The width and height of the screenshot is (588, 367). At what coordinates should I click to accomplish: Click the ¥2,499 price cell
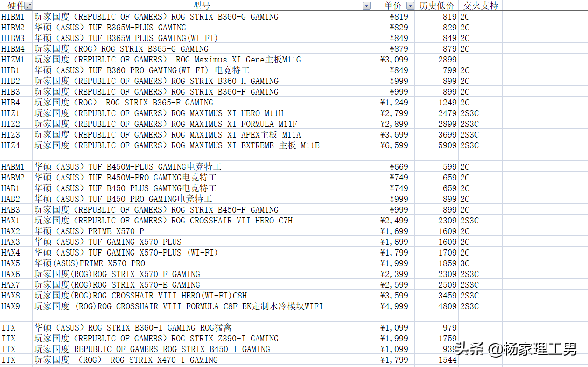tap(393, 221)
